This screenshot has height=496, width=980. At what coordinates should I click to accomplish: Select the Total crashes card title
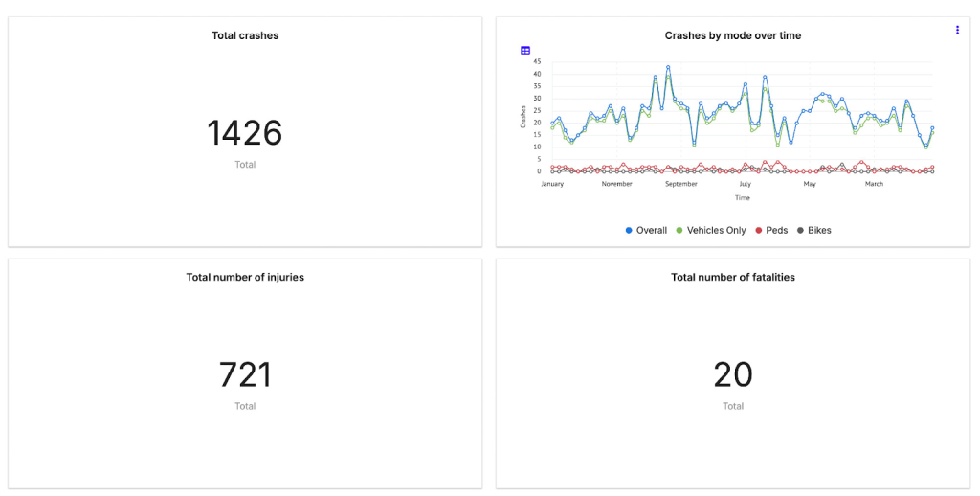[x=245, y=35]
